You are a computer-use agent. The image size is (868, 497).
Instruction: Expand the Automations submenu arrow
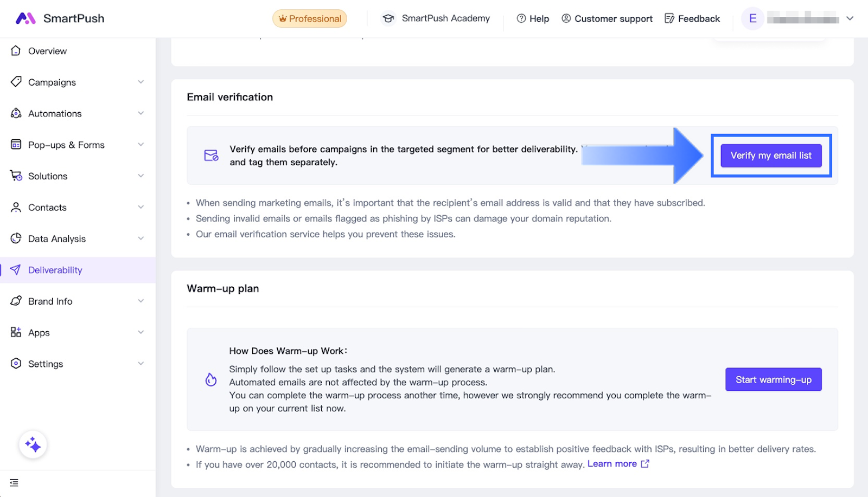tap(141, 113)
